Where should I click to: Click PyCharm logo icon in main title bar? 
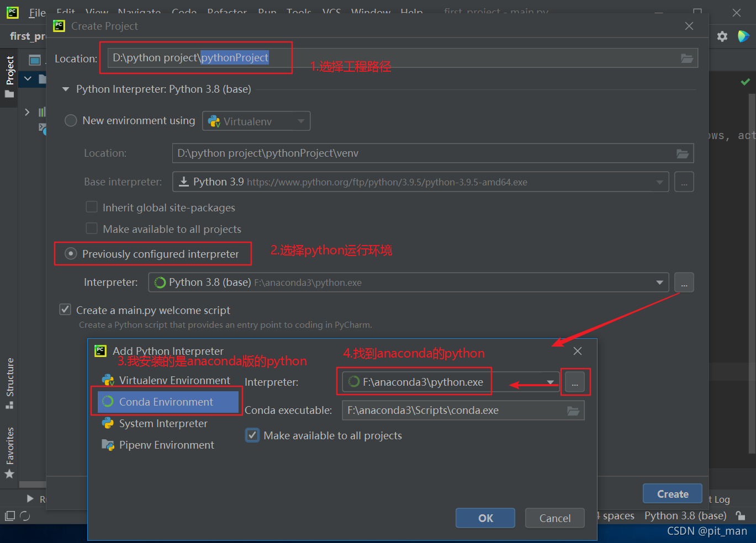coord(12,12)
